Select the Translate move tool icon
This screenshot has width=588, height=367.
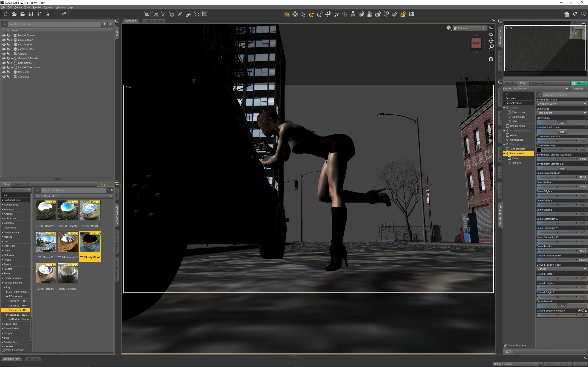pyautogui.click(x=328, y=14)
